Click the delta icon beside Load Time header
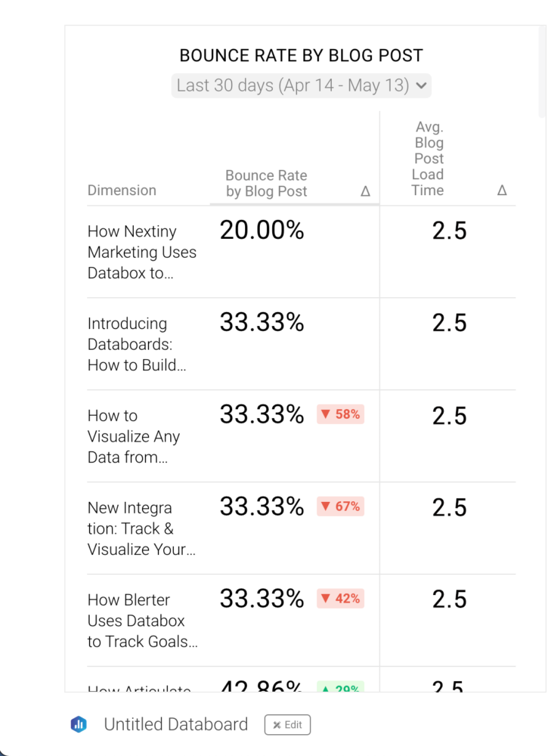 tap(502, 191)
